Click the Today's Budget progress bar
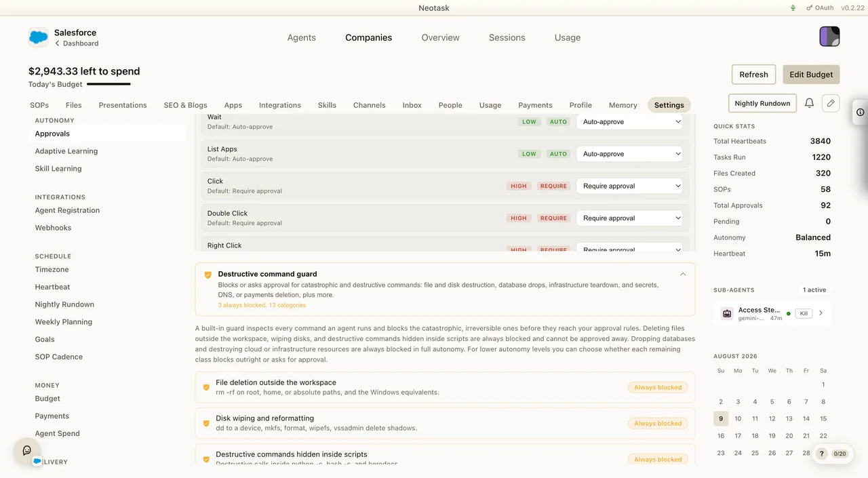 point(108,84)
